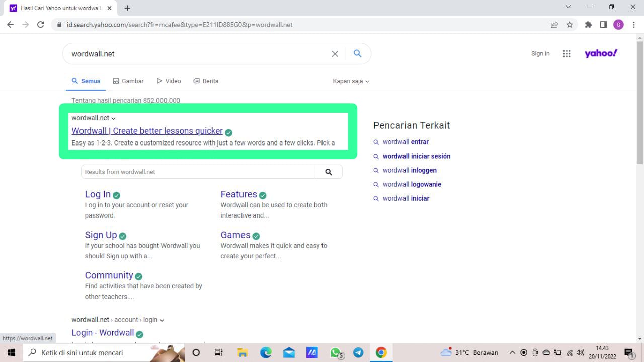Open the Log In sitelink
Screen dimensions: 644x362
tap(98, 194)
